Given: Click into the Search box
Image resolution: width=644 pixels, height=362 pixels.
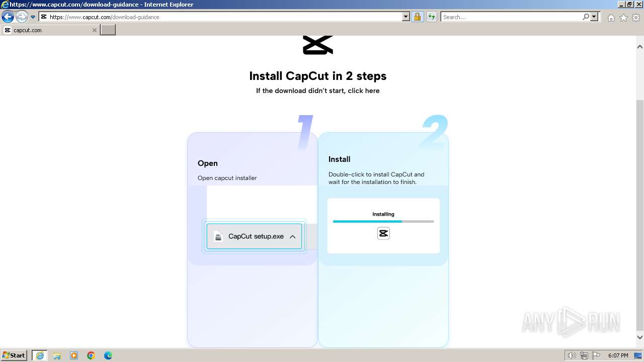Looking at the screenshot, I should click(x=511, y=17).
